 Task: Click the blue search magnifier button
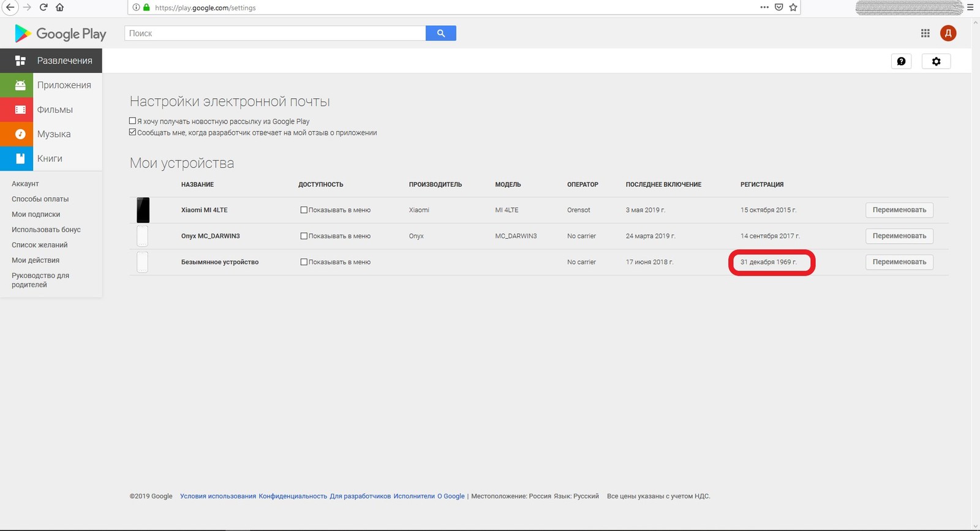(x=440, y=33)
